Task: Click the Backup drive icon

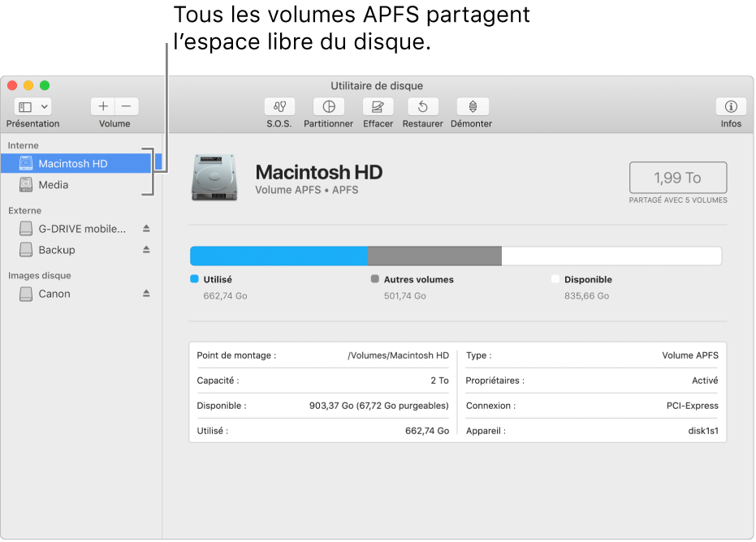Action: coord(26,250)
